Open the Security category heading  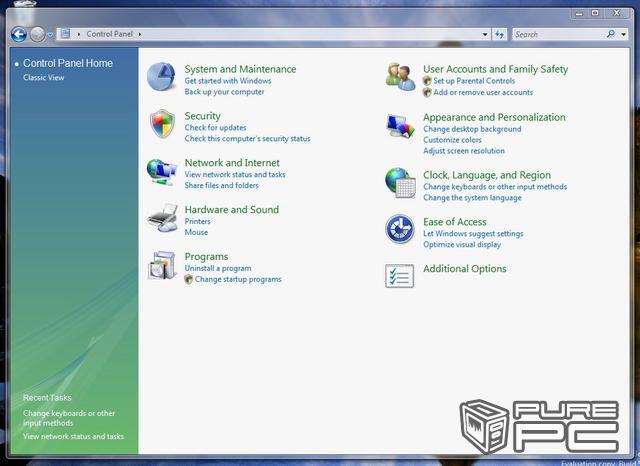click(x=202, y=116)
